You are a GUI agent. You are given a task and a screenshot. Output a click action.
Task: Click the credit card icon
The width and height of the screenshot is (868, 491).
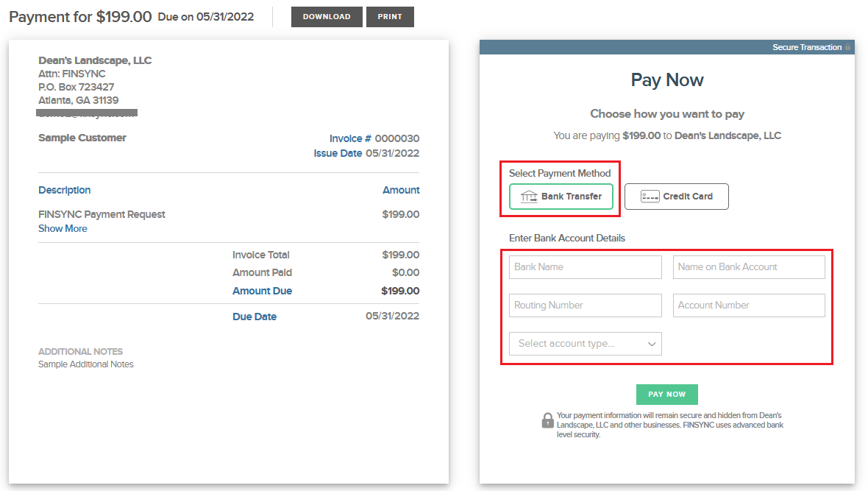tap(650, 196)
